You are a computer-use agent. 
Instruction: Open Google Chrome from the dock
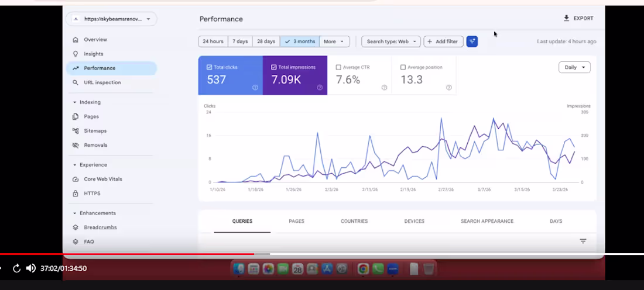point(362,269)
